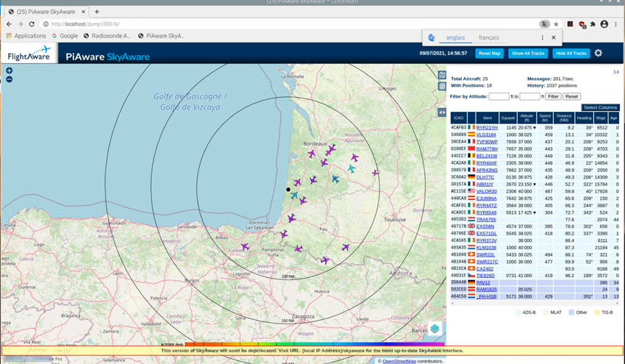Click the dark square extension icon
The image size is (625, 364).
pos(571,24)
